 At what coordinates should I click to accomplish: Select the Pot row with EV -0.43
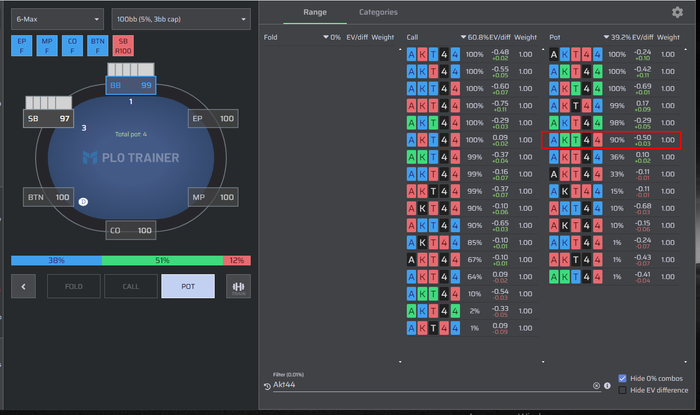[614, 260]
